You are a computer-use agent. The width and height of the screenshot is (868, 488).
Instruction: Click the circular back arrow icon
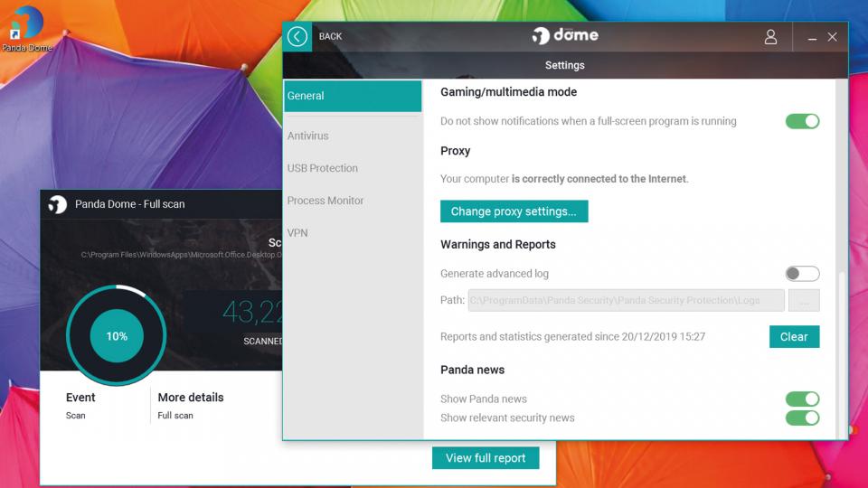point(297,36)
